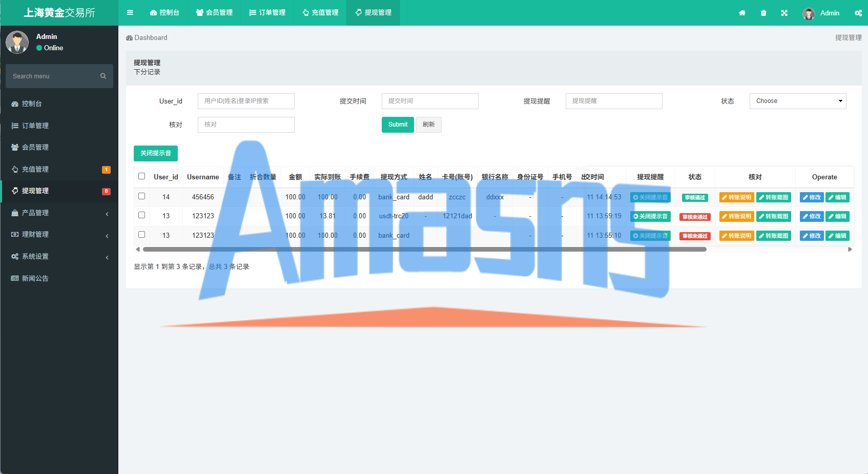Check the row checkbox for the usdt-trc20 withdrawal
Screen dimensions: 868x474
click(142, 215)
